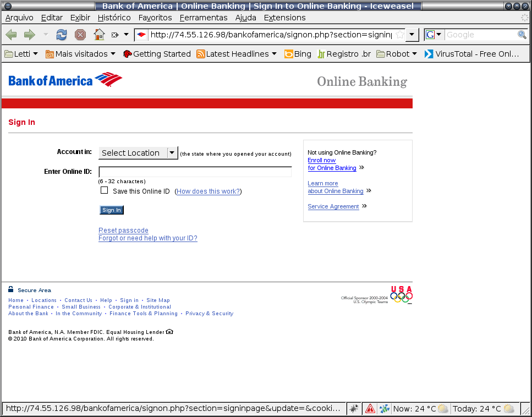Open the Help footer link
Viewport: 532px width, 417px height.
coord(106,300)
